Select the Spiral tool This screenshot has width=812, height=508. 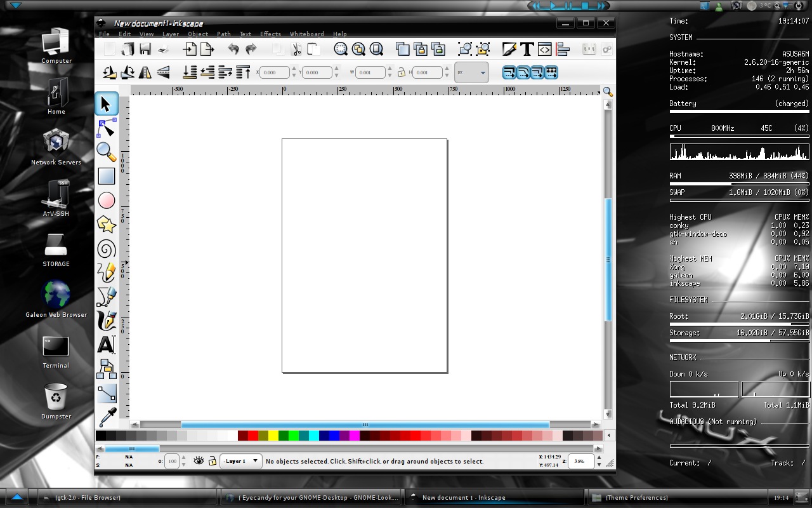coord(106,249)
